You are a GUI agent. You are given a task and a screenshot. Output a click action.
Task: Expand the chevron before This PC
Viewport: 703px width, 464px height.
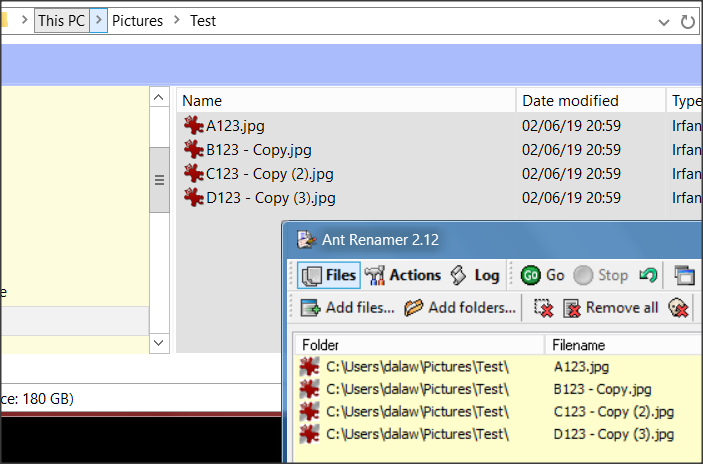(25, 21)
